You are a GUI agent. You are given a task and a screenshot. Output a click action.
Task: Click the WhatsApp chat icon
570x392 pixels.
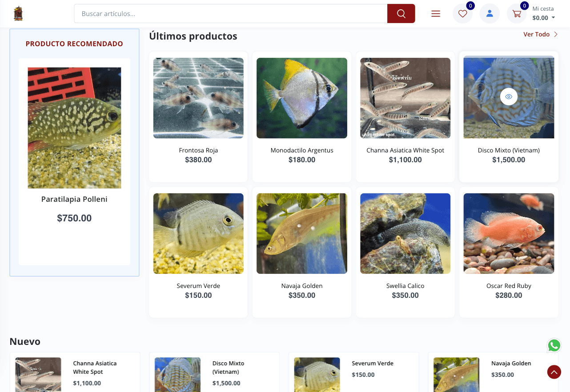[554, 345]
